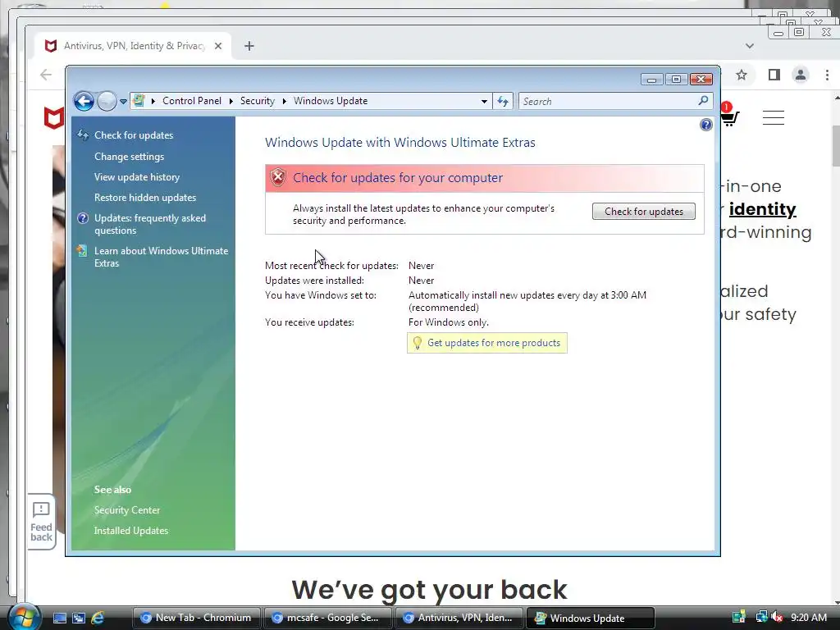Refresh the Windows Update address bar

click(503, 101)
